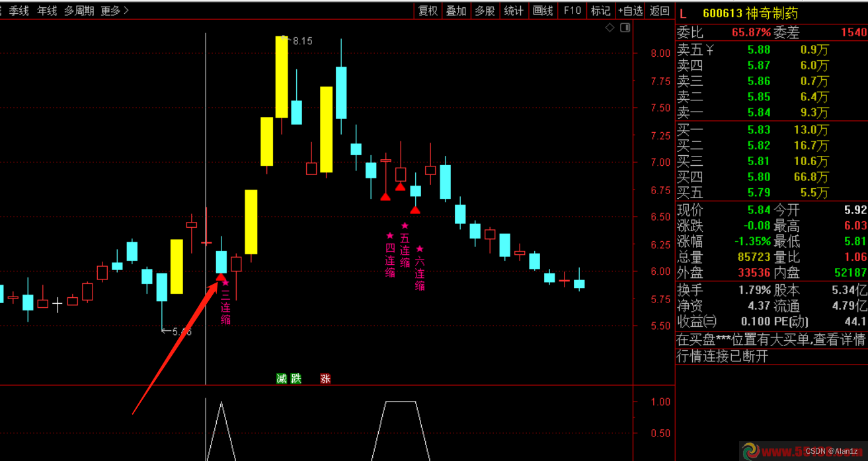
Task: Click the 买五 bid price 5.79
Action: click(x=759, y=193)
